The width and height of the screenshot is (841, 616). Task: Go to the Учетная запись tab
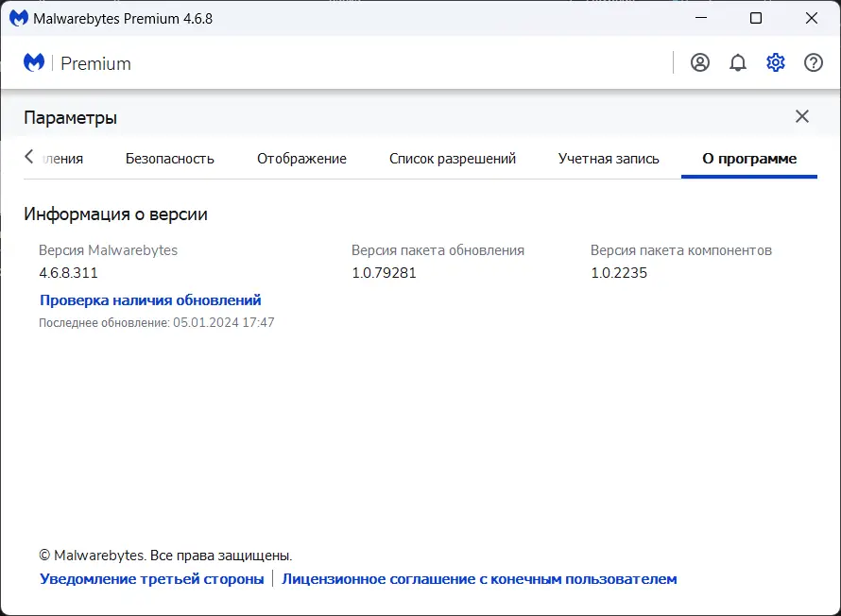pyautogui.click(x=609, y=159)
